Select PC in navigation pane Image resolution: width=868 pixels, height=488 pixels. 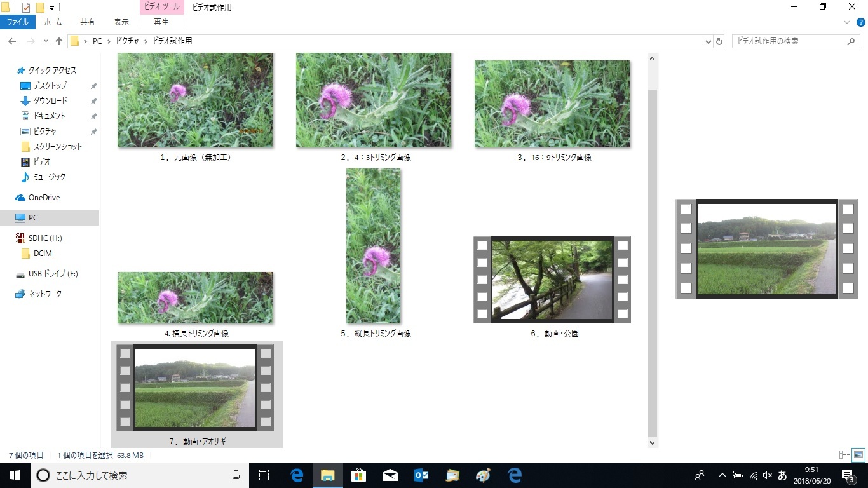coord(33,218)
